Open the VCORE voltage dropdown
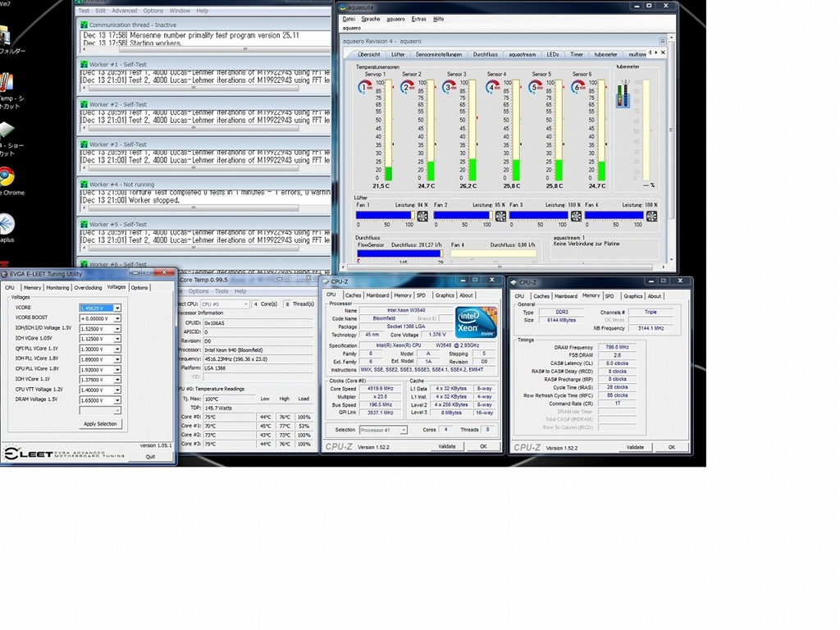Screen dimensions: 840x630 point(117,308)
